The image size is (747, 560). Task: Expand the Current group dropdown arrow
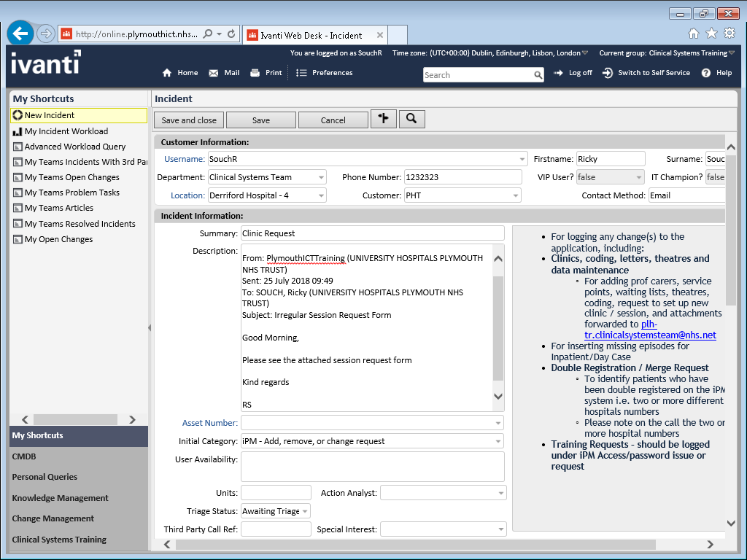pos(732,52)
